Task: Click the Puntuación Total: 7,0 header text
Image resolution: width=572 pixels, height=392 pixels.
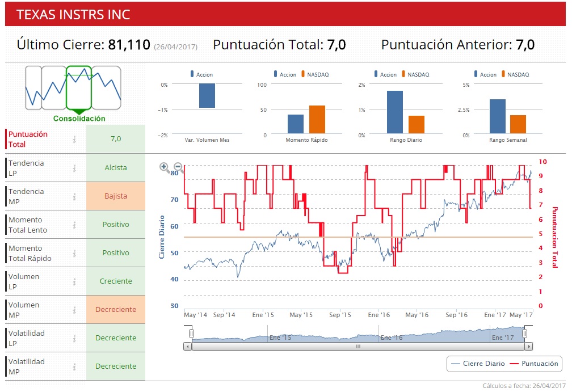Action: pyautogui.click(x=279, y=45)
